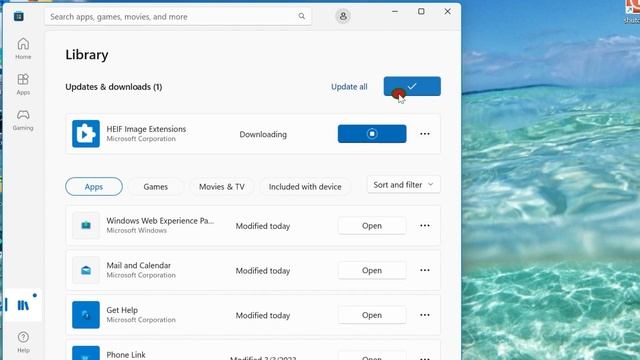Maximize the Microsoft Store window
Image resolution: width=640 pixels, height=360 pixels.
click(421, 11)
